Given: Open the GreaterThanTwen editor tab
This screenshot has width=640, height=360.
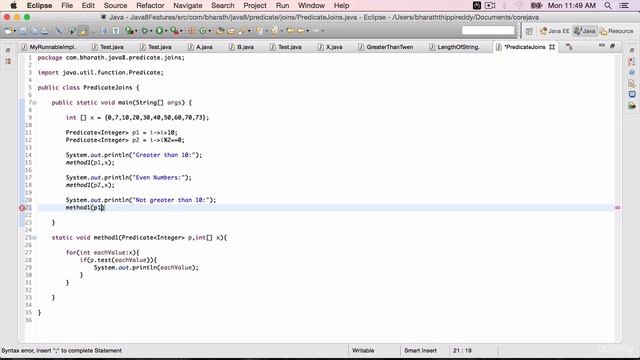Looking at the screenshot, I should tap(386, 47).
